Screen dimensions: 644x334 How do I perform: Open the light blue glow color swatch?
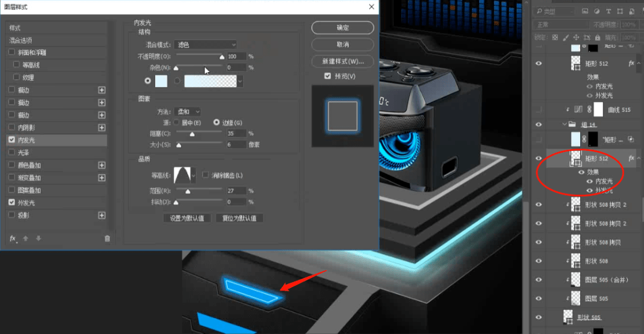tap(161, 81)
